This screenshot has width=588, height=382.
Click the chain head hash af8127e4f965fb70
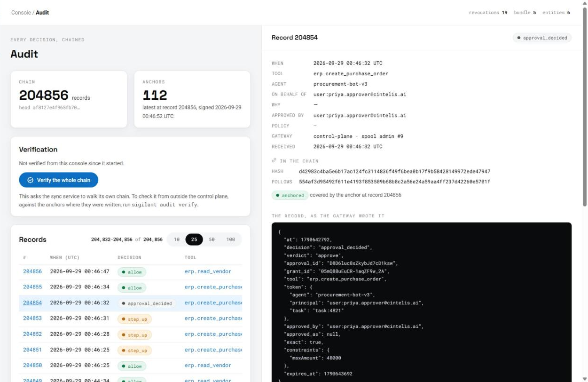49,108
